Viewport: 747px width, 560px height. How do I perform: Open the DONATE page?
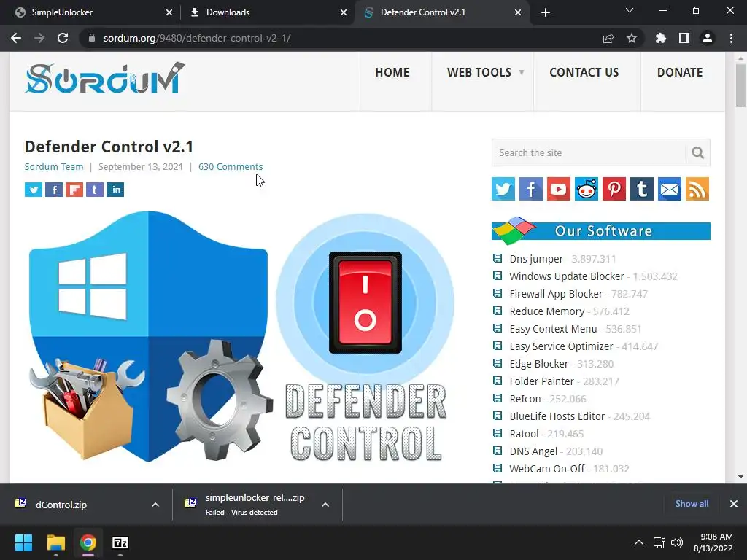tap(680, 72)
